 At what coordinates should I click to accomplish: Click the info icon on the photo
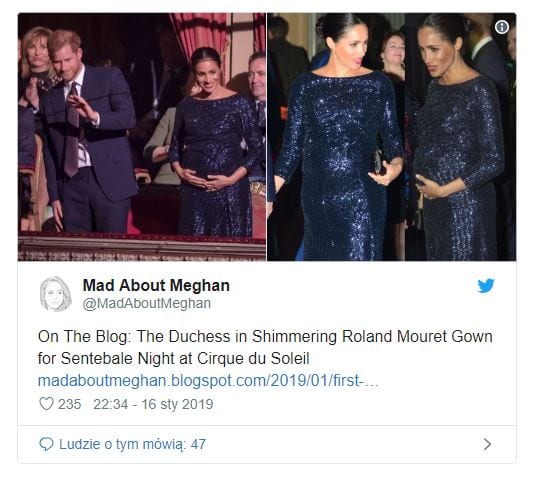pos(502,27)
